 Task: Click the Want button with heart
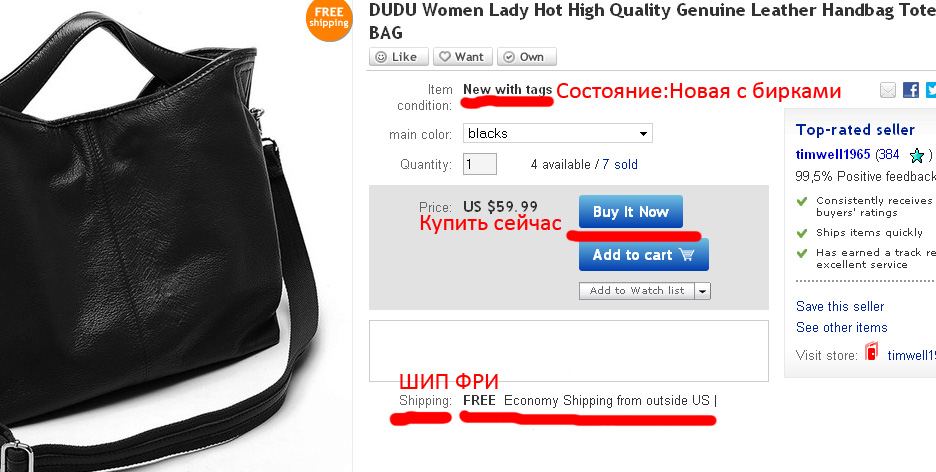click(463, 57)
